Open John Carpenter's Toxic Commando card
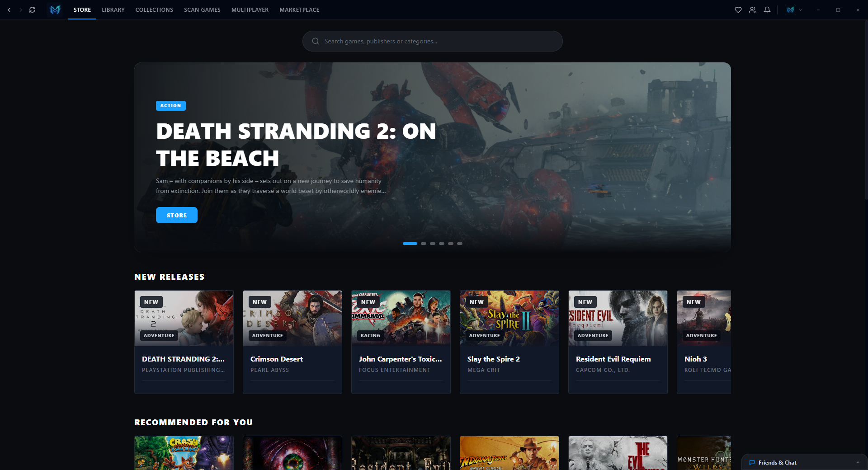868x470 pixels. pyautogui.click(x=401, y=342)
